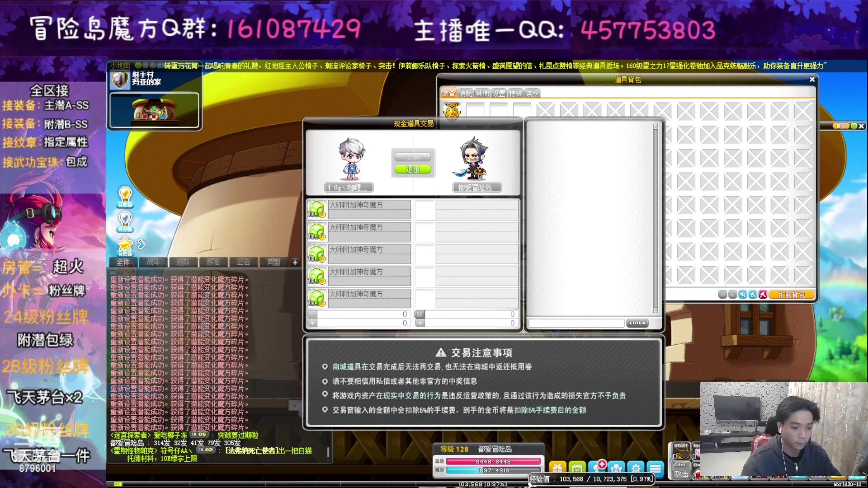Switch to the 特殊 inventory tab
Screen dimensions: 868x488
click(x=515, y=94)
